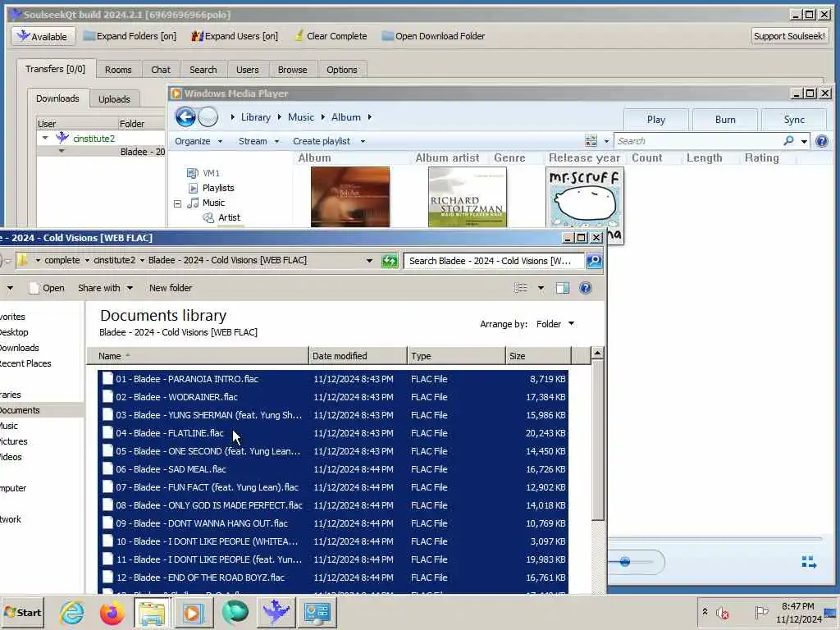Sort files by the Size column header

coord(538,356)
